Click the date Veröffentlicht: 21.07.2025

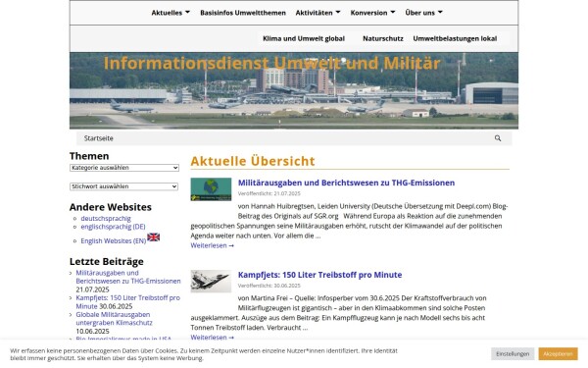[x=269, y=193]
